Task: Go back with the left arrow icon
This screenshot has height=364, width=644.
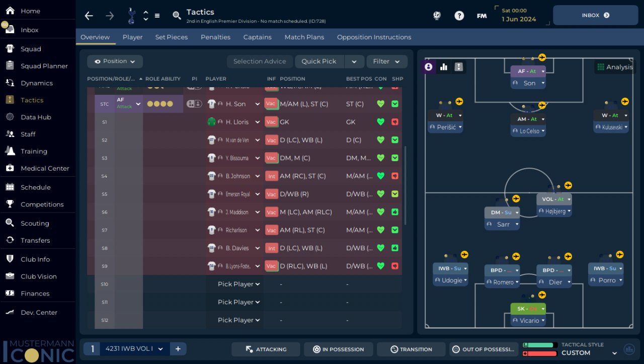Action: click(89, 16)
